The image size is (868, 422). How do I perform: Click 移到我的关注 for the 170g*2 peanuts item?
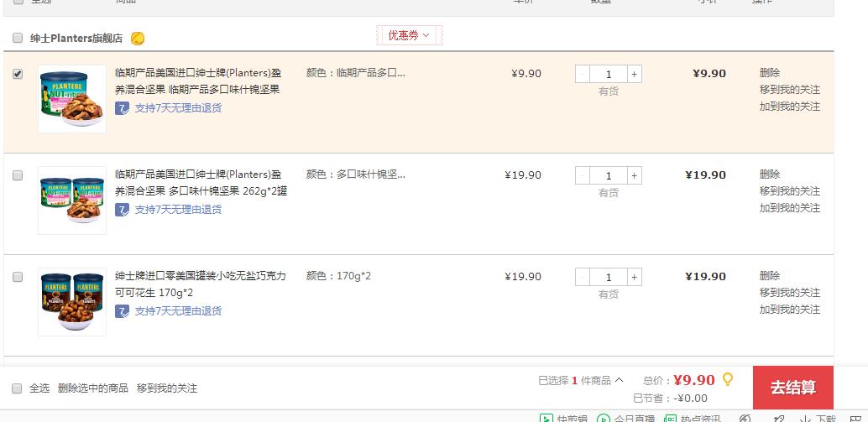[x=789, y=293]
